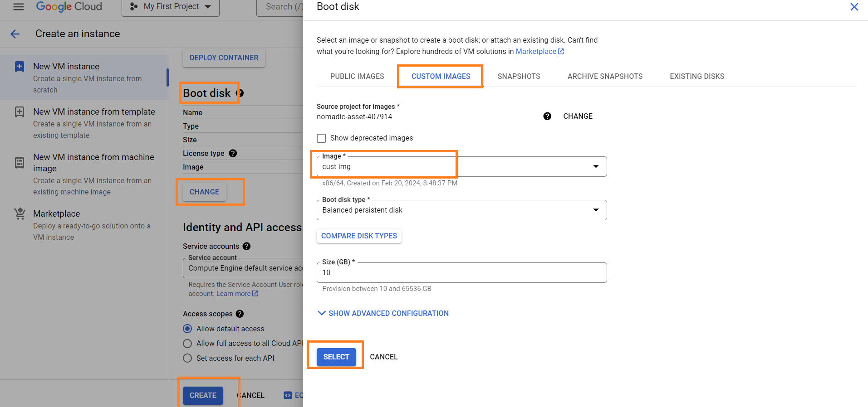Open the Existing Disks tab
The width and height of the screenshot is (868, 407).
click(x=697, y=76)
